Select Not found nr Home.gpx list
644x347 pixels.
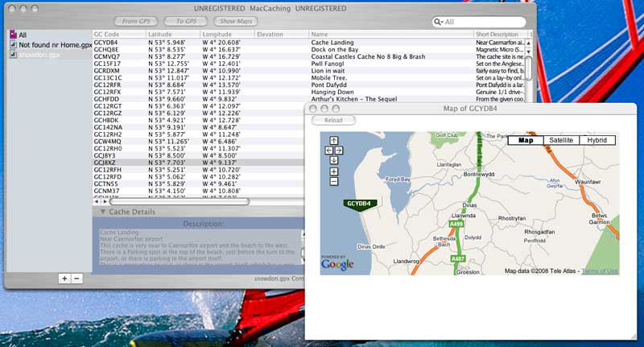56,45
